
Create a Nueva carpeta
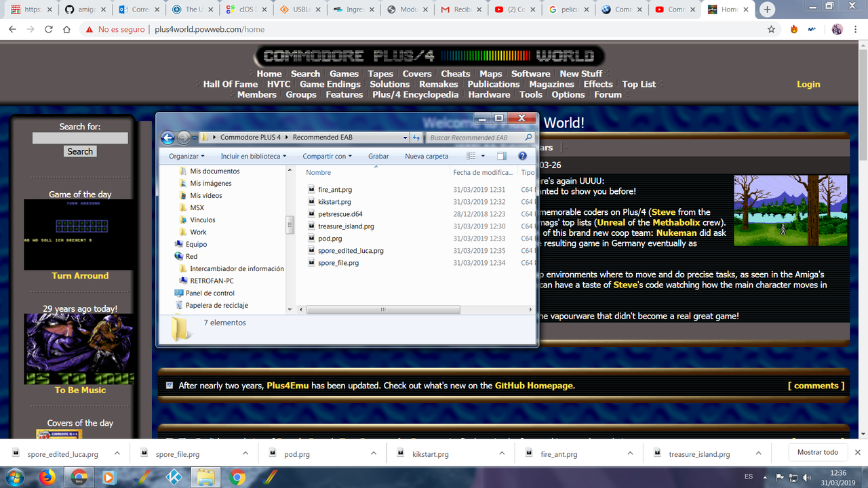click(x=427, y=156)
